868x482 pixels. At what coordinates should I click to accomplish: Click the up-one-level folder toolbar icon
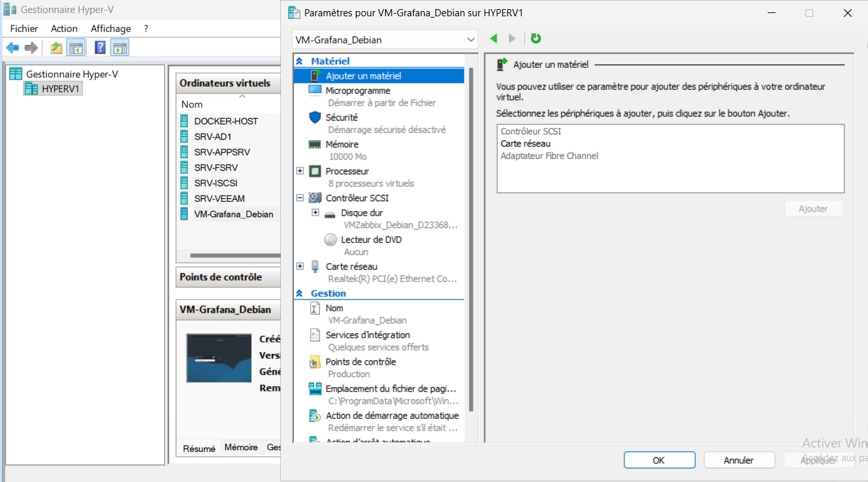57,48
